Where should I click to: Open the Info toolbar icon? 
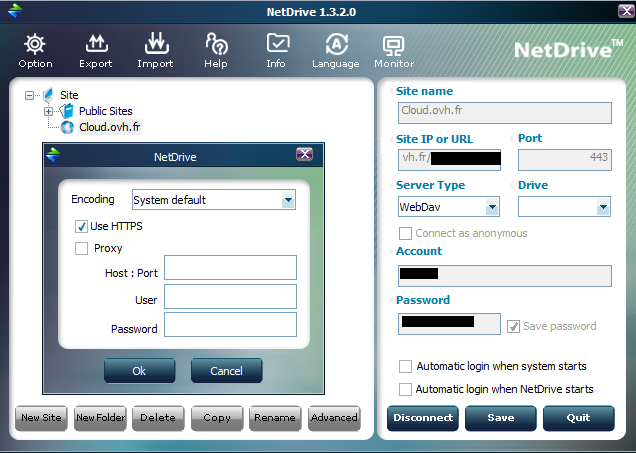point(278,43)
